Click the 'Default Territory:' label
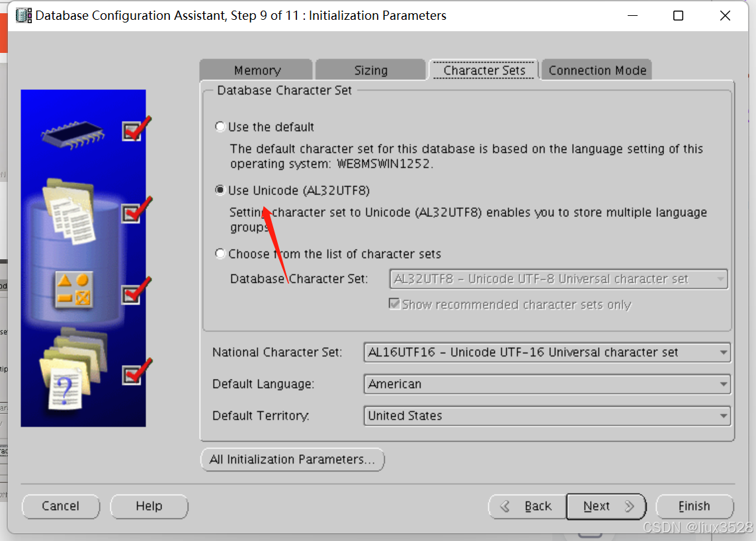The image size is (756, 541). 261,415
